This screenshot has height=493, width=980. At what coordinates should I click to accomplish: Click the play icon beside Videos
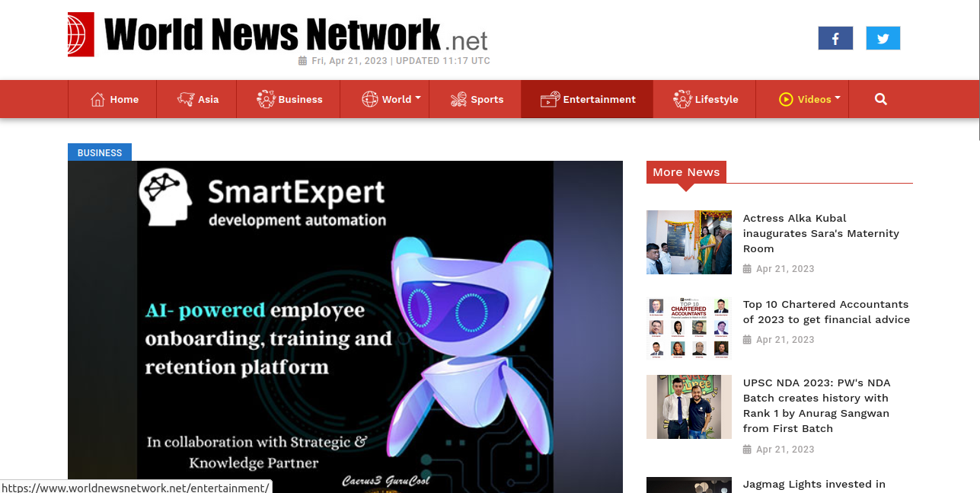coord(786,99)
